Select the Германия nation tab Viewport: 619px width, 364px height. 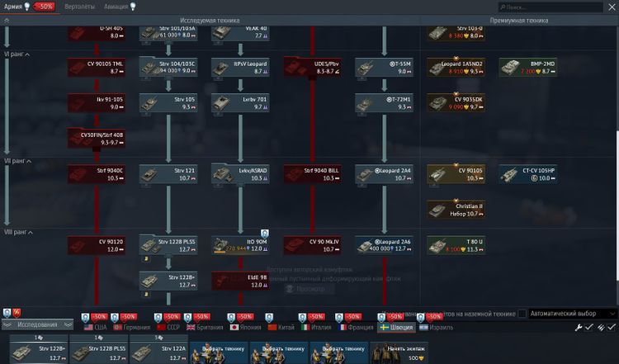(131, 328)
